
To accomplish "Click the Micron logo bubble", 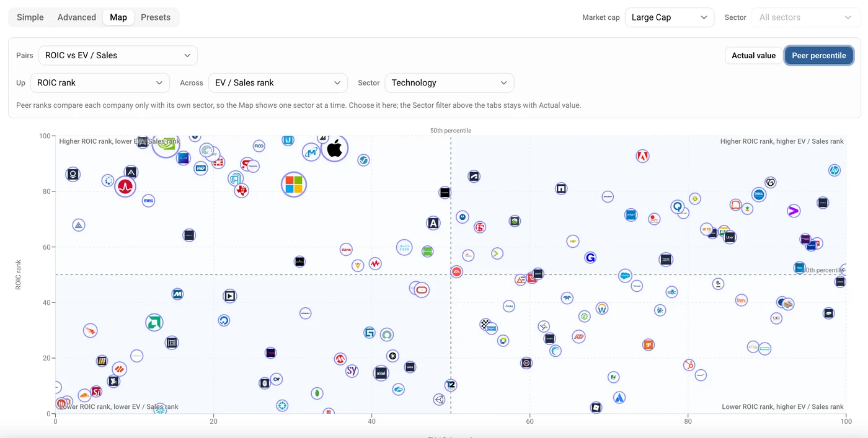I will 311,152.
